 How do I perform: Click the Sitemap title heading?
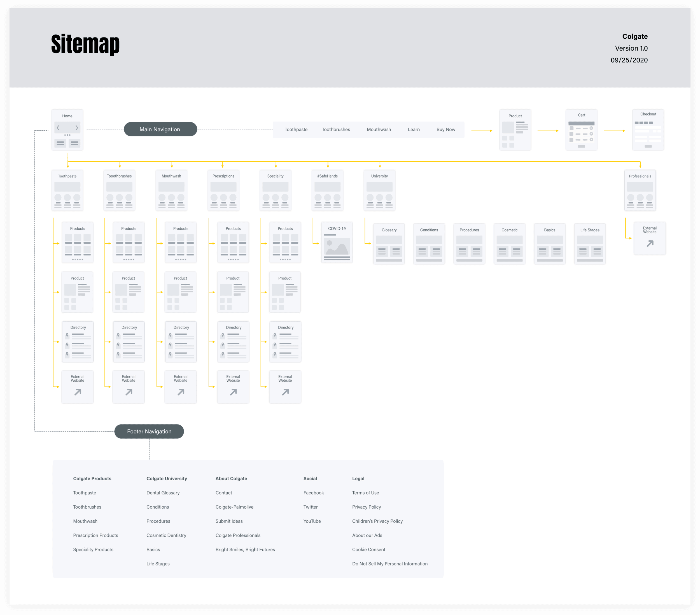85,44
